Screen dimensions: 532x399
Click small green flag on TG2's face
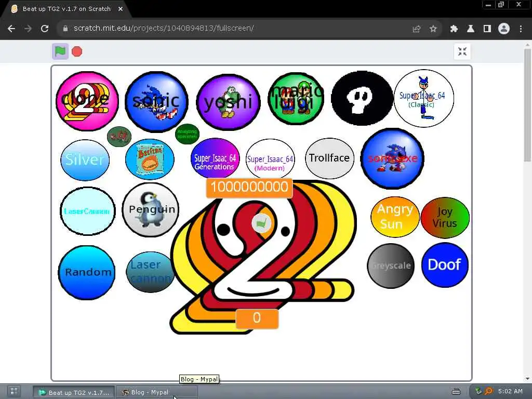(261, 223)
